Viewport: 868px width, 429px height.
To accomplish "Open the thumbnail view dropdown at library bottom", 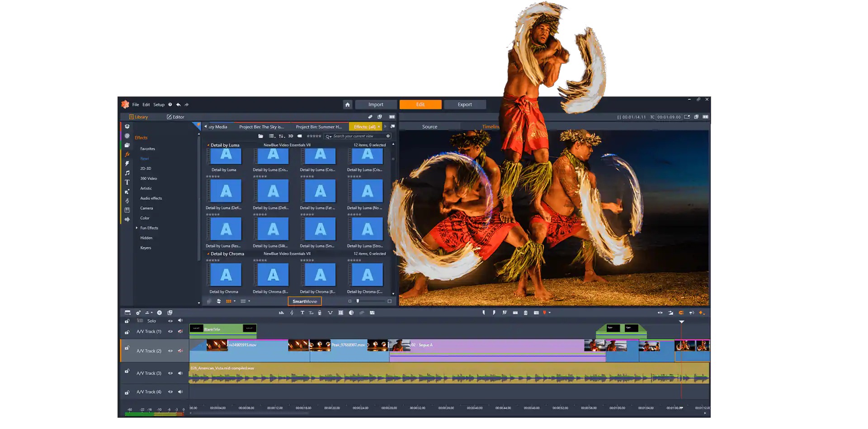I will click(x=231, y=301).
